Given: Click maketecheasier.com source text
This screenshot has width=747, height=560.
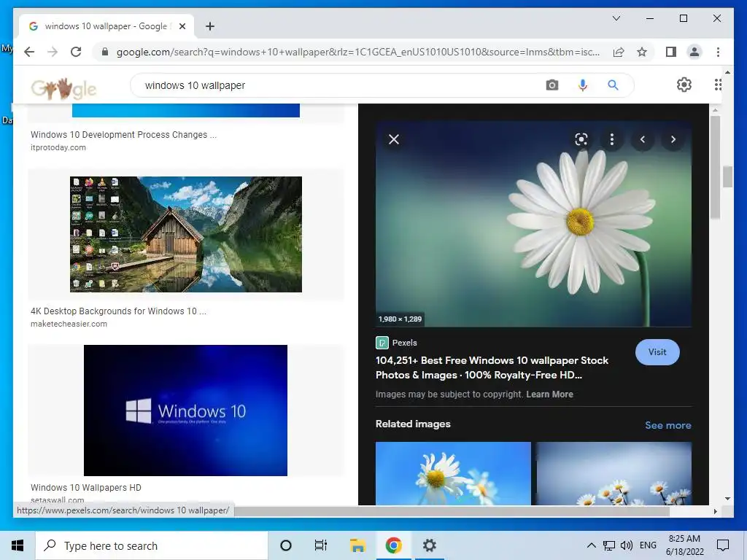Looking at the screenshot, I should 69,324.
